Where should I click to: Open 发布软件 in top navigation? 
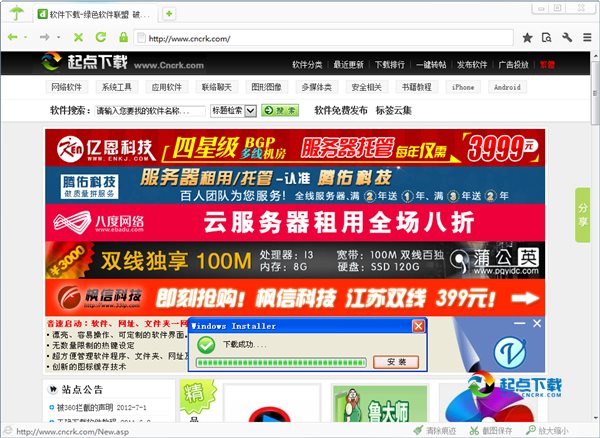[472, 65]
